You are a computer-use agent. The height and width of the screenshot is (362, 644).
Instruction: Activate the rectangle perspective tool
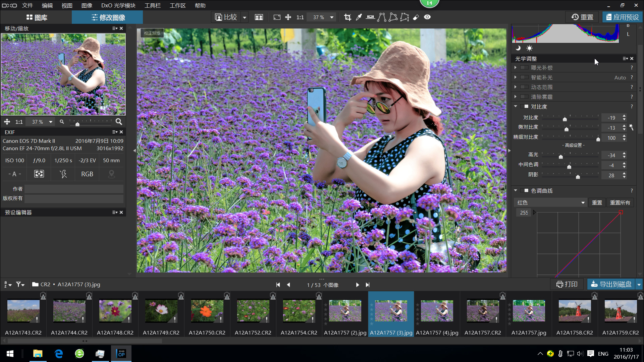click(393, 17)
